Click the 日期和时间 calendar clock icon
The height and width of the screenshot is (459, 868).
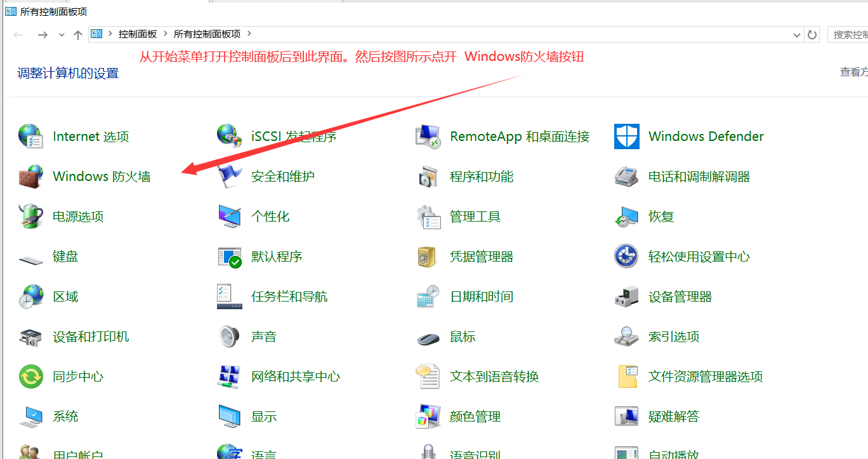click(428, 296)
